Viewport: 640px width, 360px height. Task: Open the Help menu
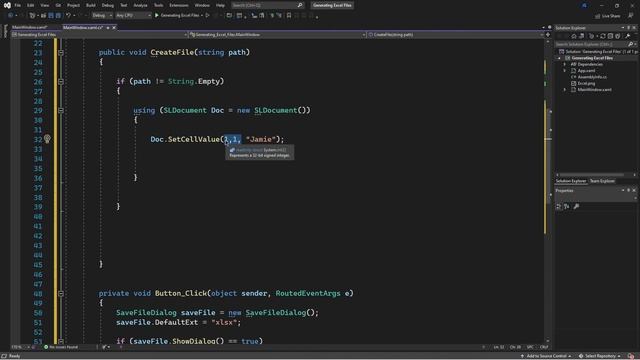(220, 5)
